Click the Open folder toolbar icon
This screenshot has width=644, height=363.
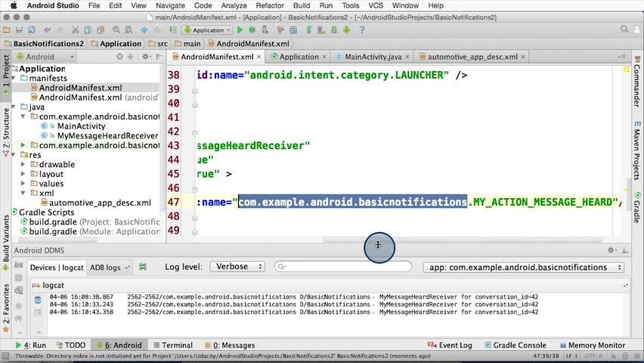[6, 30]
